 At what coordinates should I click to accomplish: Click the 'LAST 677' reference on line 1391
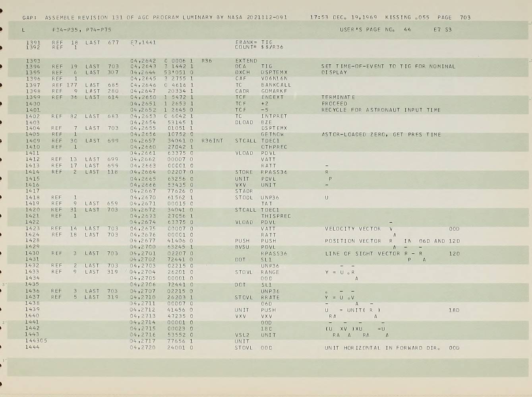click(102, 42)
